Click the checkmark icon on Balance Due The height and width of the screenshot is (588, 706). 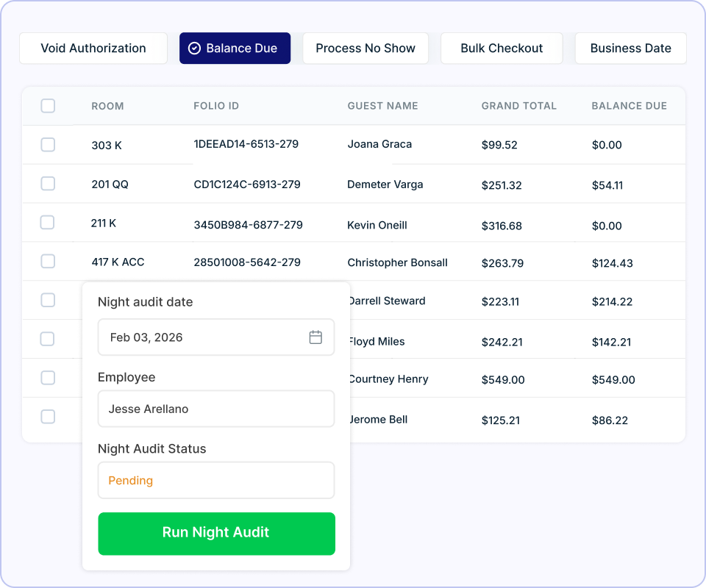(194, 48)
